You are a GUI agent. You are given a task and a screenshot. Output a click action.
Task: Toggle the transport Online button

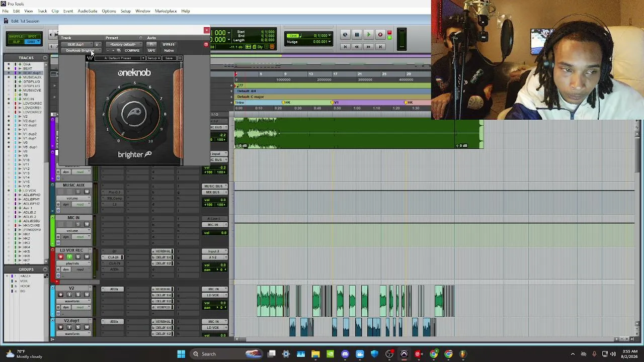pos(345,35)
